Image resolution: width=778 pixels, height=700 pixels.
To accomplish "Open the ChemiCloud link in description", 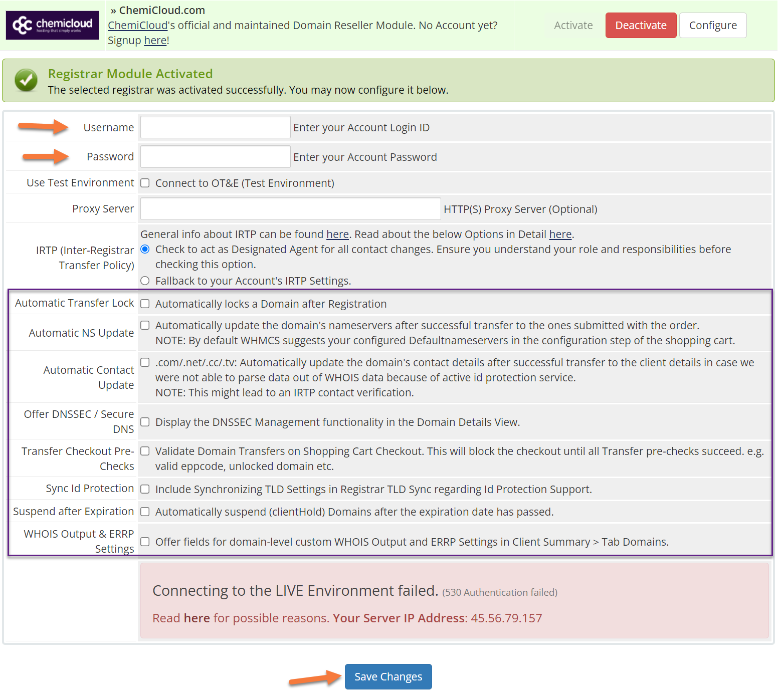I will pyautogui.click(x=137, y=25).
